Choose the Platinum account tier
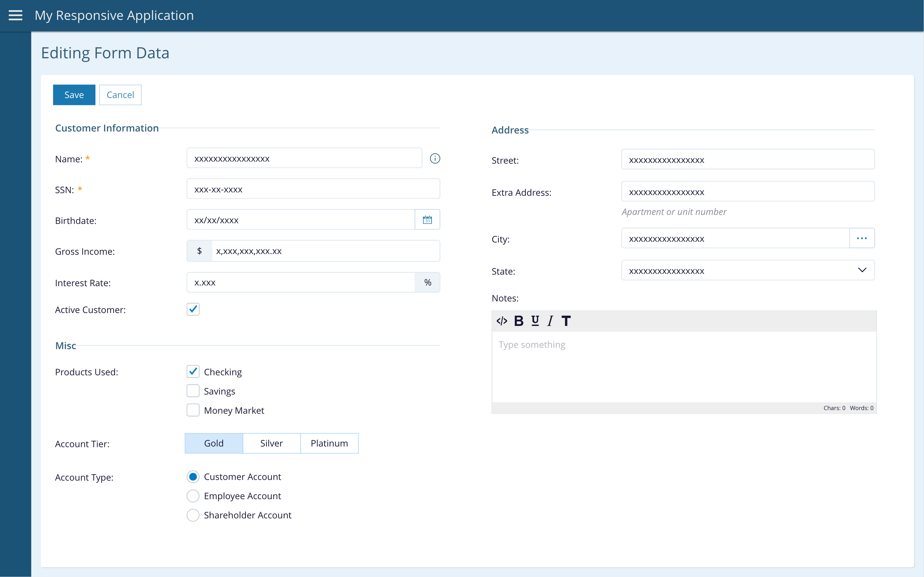924x577 pixels. pyautogui.click(x=329, y=444)
